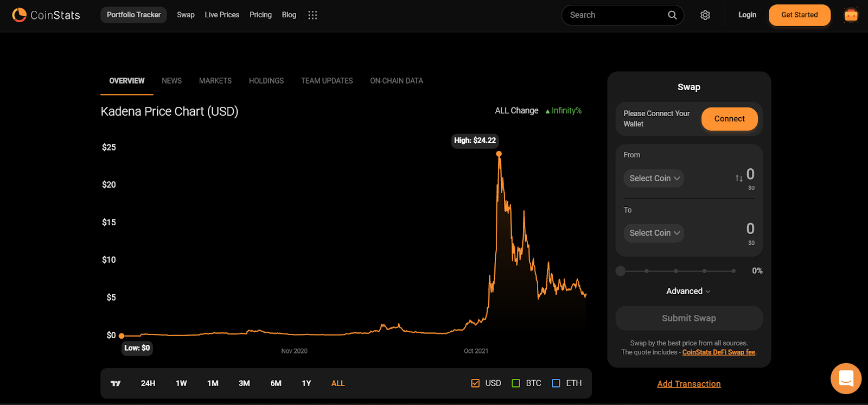Switch to the News tab
Screen dimensions: 868x405
[x=171, y=81]
